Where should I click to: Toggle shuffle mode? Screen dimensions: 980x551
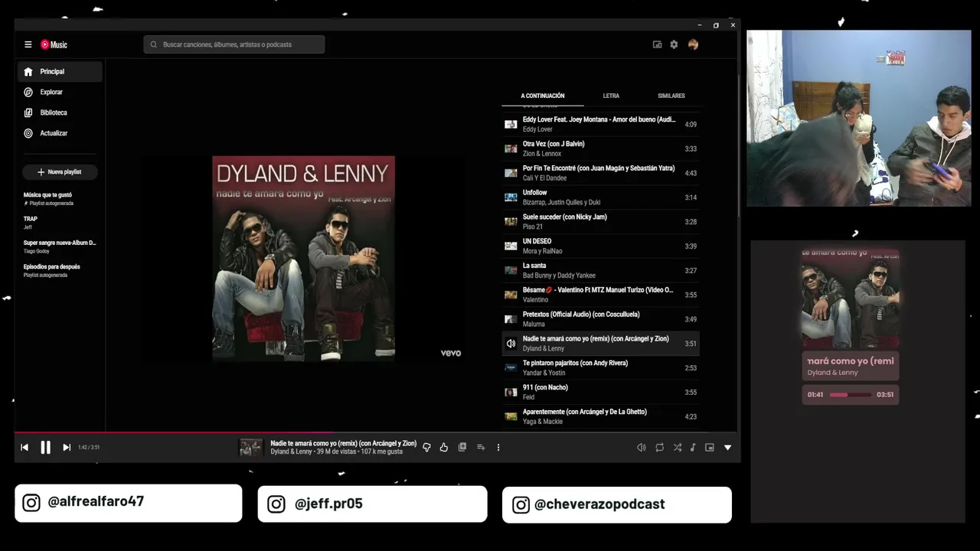678,448
